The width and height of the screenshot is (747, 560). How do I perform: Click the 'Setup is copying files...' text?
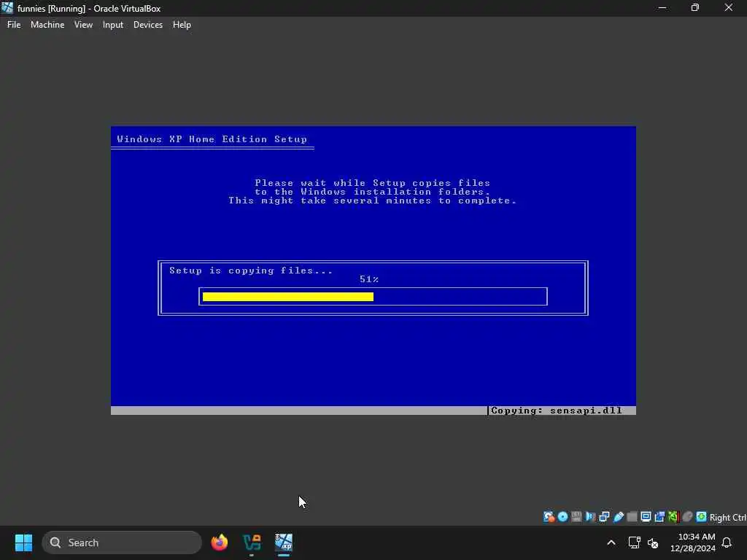coord(251,271)
